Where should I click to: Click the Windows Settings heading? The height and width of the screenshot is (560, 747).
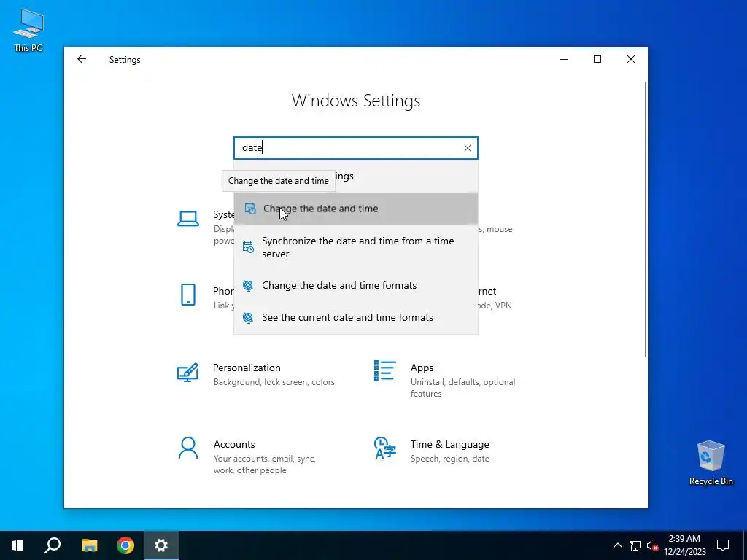pos(356,101)
